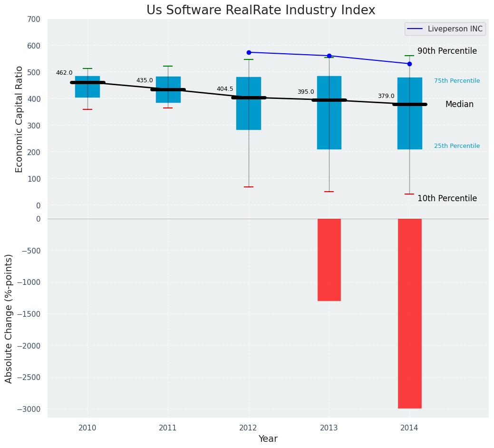Click the red 10th percentile cap for 2013
Viewport: 494px width, 448px height.
[329, 192]
